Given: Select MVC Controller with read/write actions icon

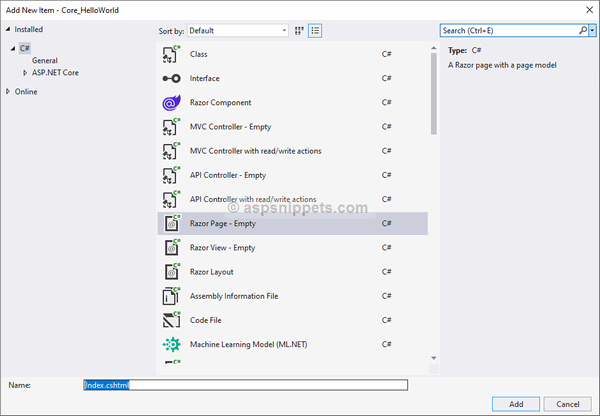Looking at the screenshot, I should 171,151.
